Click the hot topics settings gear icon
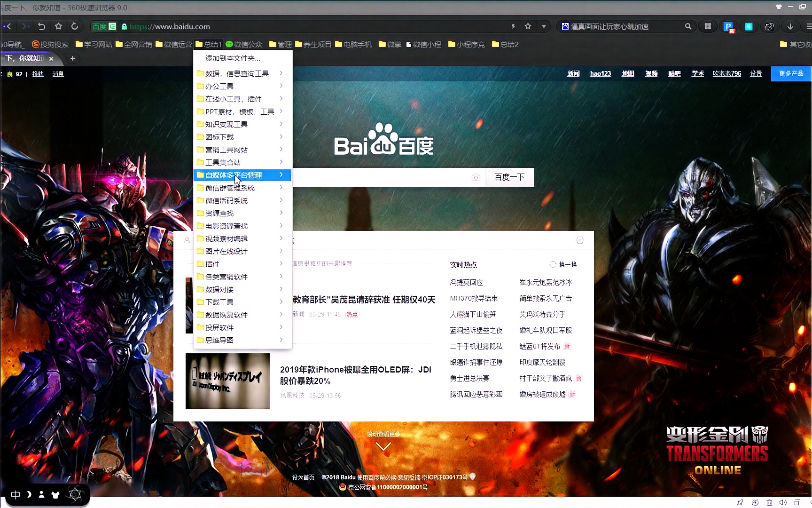Screen dimensions: 812x508 pos(580,240)
